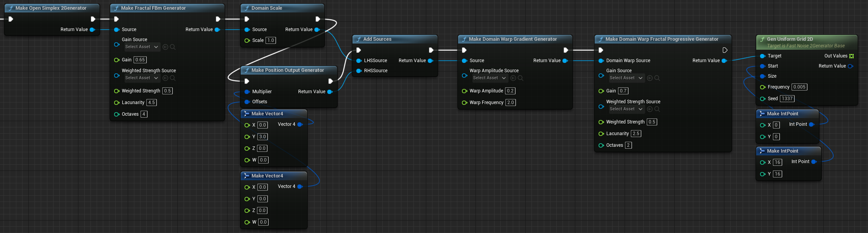Edit the Progressive Generator Octaves value 2

pyautogui.click(x=628, y=145)
